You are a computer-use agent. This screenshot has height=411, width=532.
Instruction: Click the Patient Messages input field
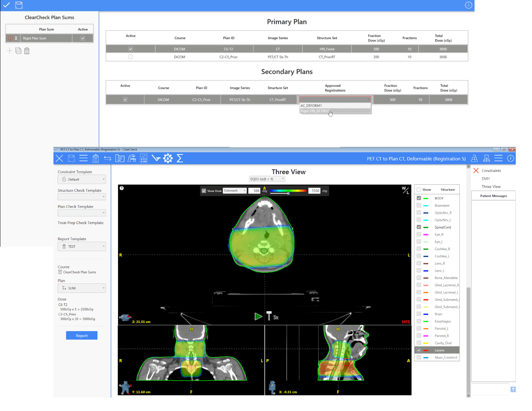click(490, 389)
